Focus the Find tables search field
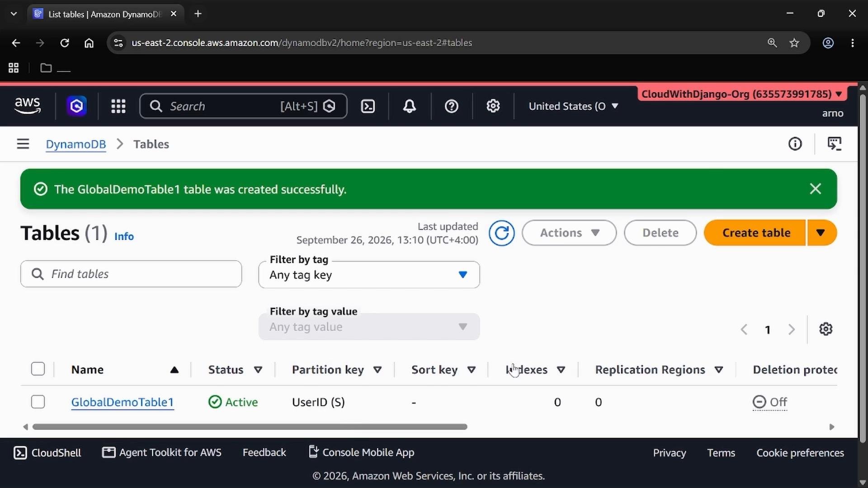 131,274
